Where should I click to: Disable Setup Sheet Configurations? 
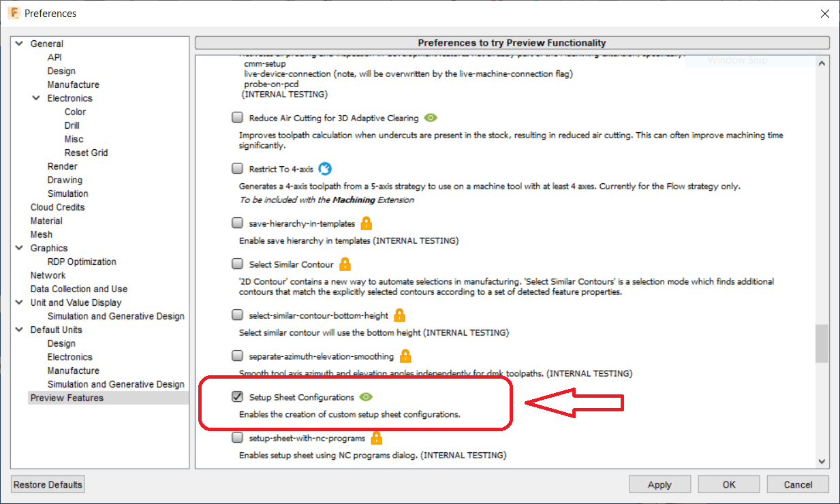(237, 396)
